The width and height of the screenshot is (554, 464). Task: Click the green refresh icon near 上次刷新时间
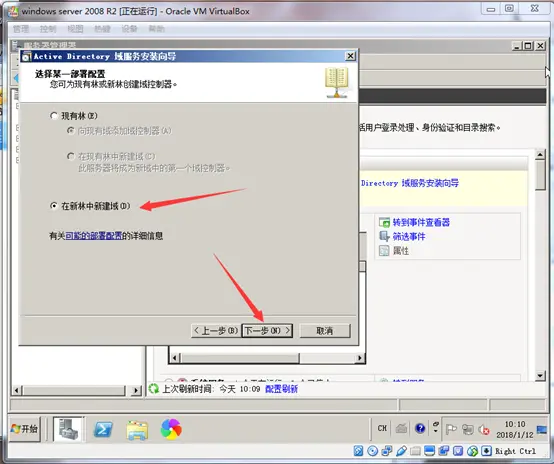click(154, 389)
